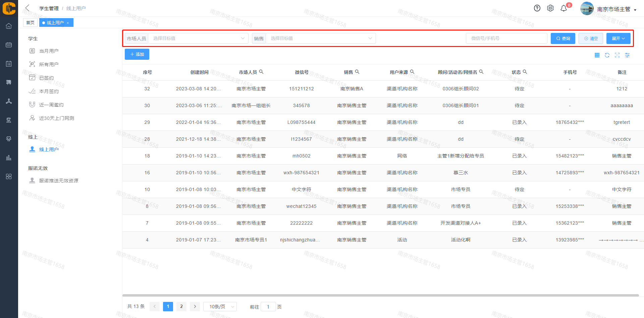Click the help question mark icon
Viewport: 644px width, 318px height.
[x=537, y=8]
